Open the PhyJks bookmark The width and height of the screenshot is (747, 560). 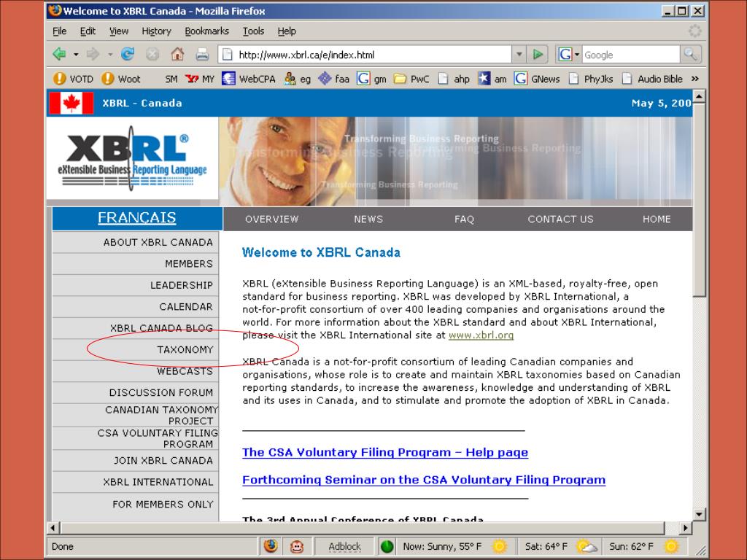coord(591,79)
